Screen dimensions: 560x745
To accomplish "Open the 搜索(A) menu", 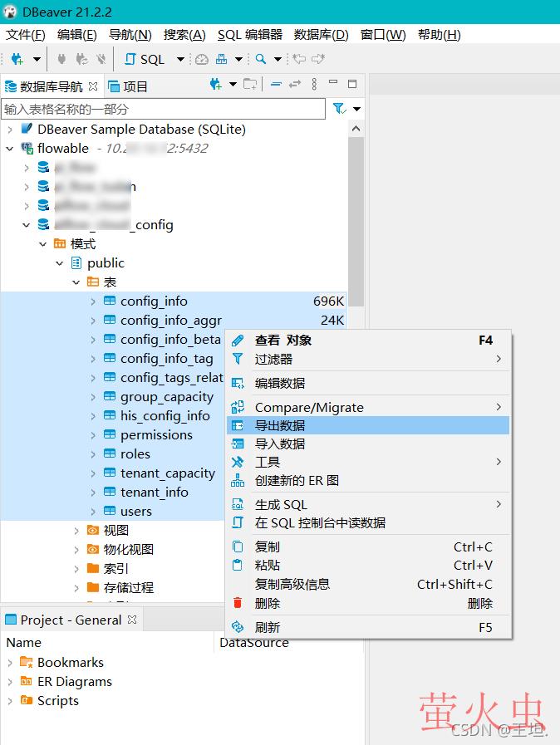I will (184, 35).
